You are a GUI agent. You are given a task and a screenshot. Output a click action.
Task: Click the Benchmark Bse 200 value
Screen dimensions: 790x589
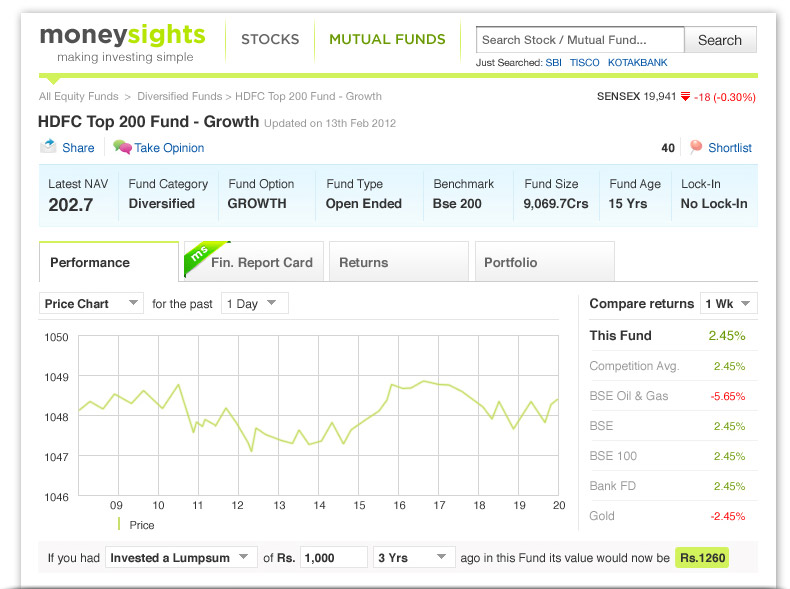pos(457,204)
